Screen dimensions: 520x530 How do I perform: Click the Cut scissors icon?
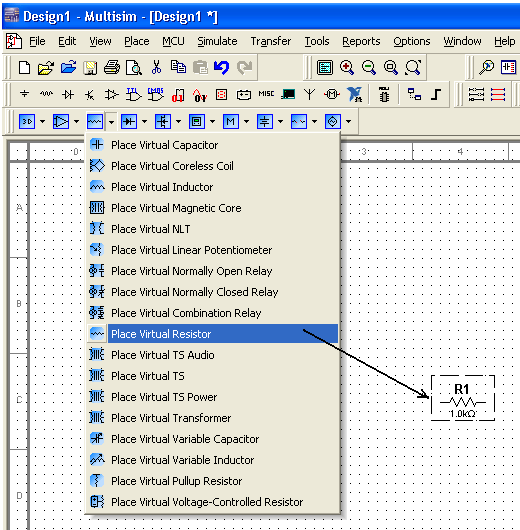pyautogui.click(x=156, y=67)
